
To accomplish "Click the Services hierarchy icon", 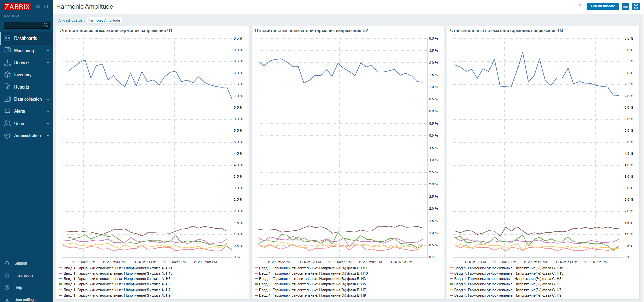I will pos(7,62).
